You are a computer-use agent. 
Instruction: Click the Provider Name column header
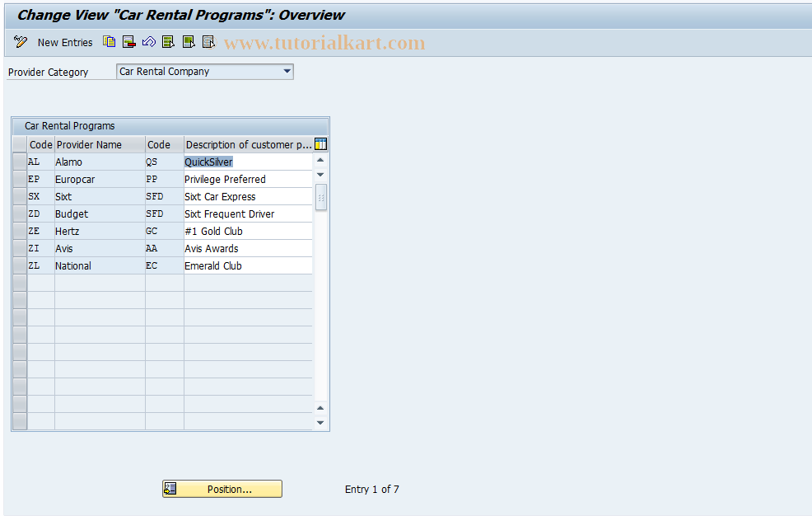(x=100, y=144)
